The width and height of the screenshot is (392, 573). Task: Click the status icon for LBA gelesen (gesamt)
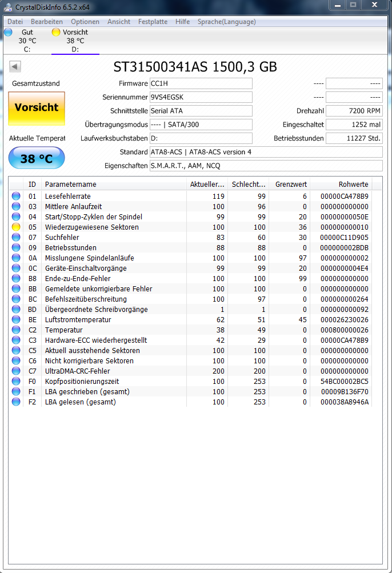tap(16, 402)
